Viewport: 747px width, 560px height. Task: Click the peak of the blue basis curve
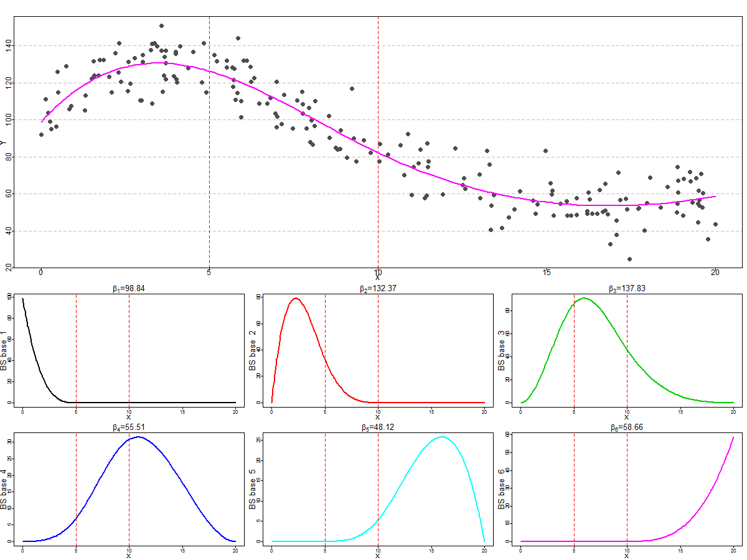tap(138, 437)
